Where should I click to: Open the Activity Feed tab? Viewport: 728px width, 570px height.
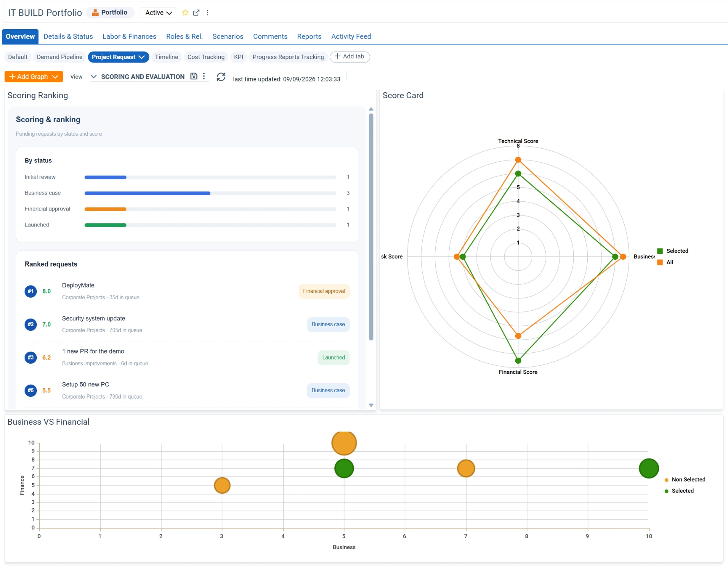351,36
